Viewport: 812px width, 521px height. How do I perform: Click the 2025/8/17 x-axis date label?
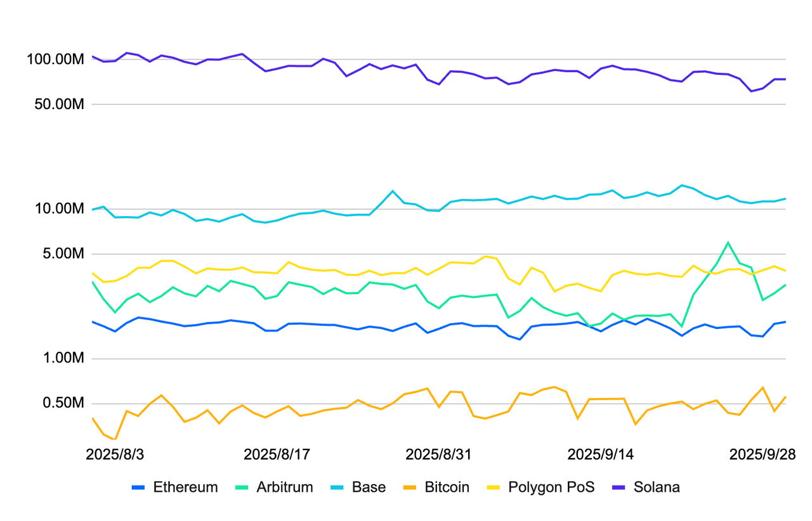tap(277, 454)
